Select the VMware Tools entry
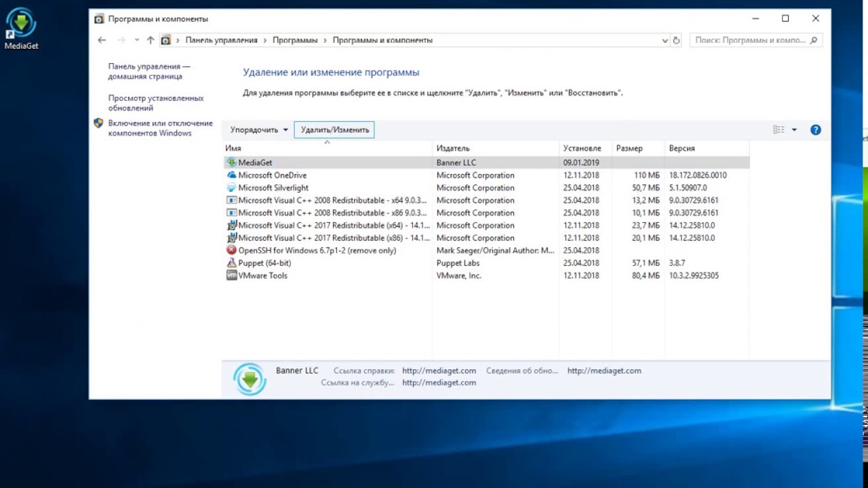The height and width of the screenshot is (488, 868). click(262, 275)
